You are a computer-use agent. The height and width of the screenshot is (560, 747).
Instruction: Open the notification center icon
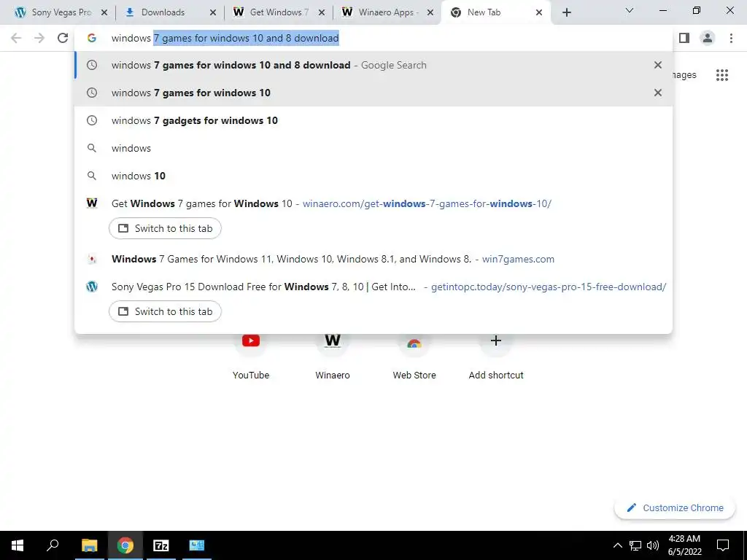pyautogui.click(x=723, y=545)
